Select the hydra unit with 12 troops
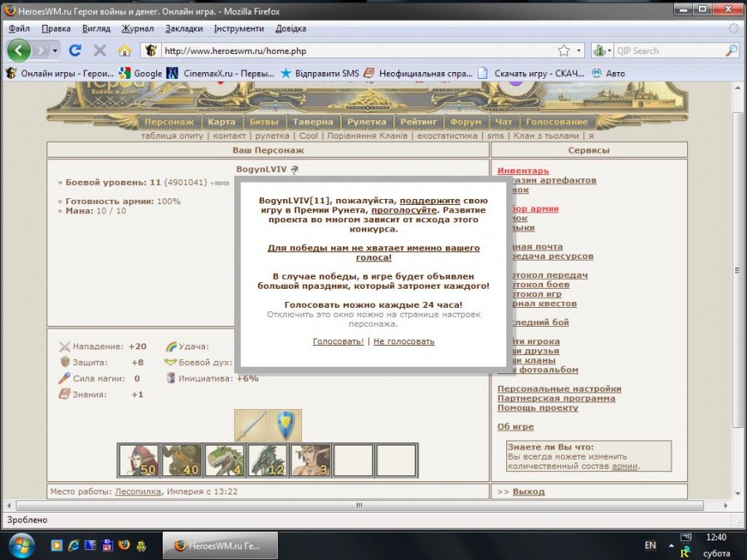The height and width of the screenshot is (560, 747). click(267, 460)
